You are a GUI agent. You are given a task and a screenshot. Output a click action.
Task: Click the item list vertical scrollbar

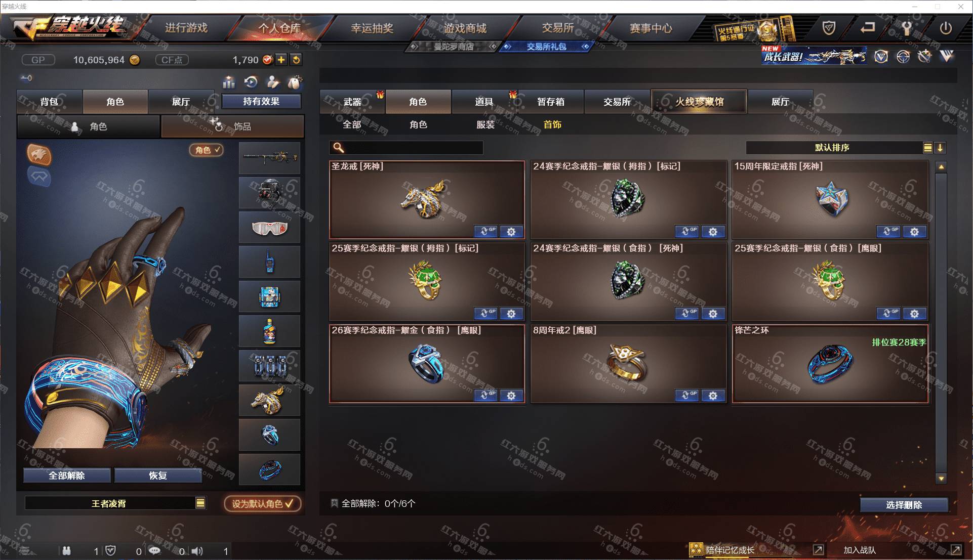pyautogui.click(x=941, y=322)
